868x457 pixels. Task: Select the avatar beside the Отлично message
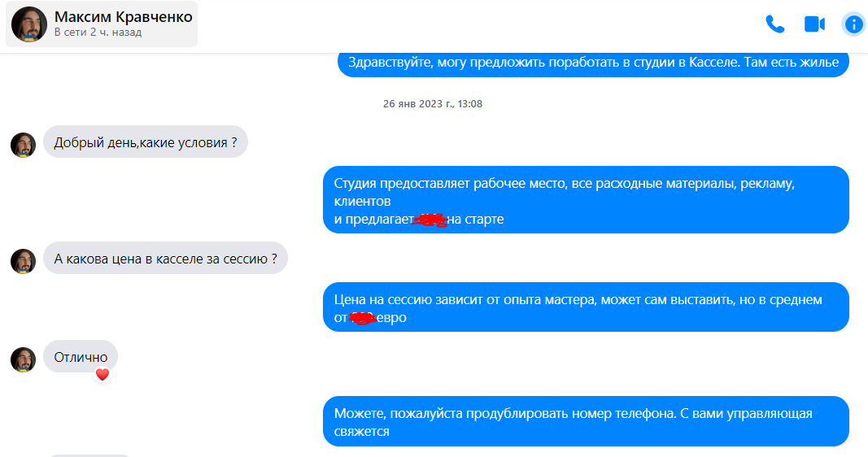point(24,359)
